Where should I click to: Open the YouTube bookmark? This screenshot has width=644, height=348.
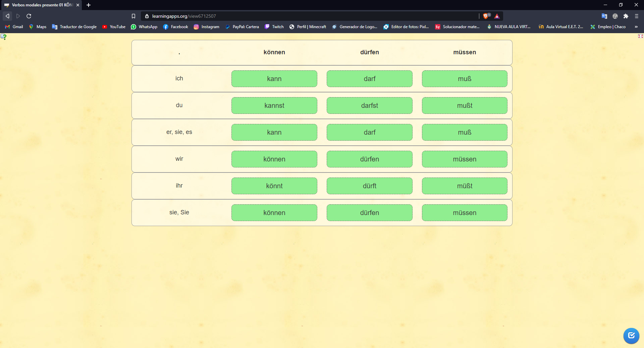pyautogui.click(x=114, y=27)
